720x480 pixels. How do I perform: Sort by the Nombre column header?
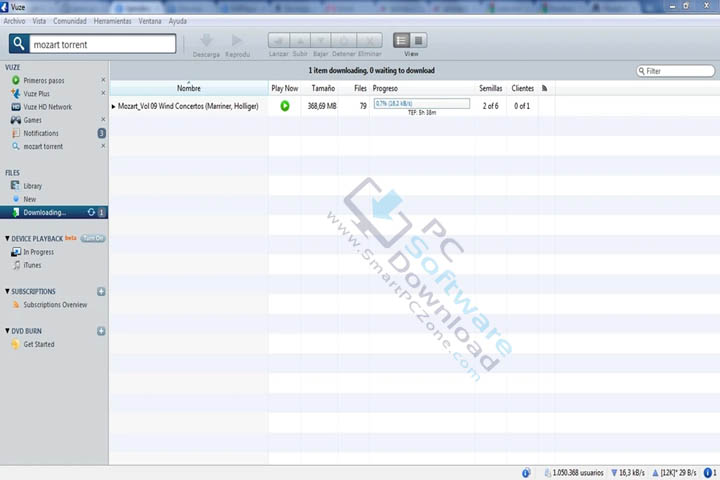[189, 88]
